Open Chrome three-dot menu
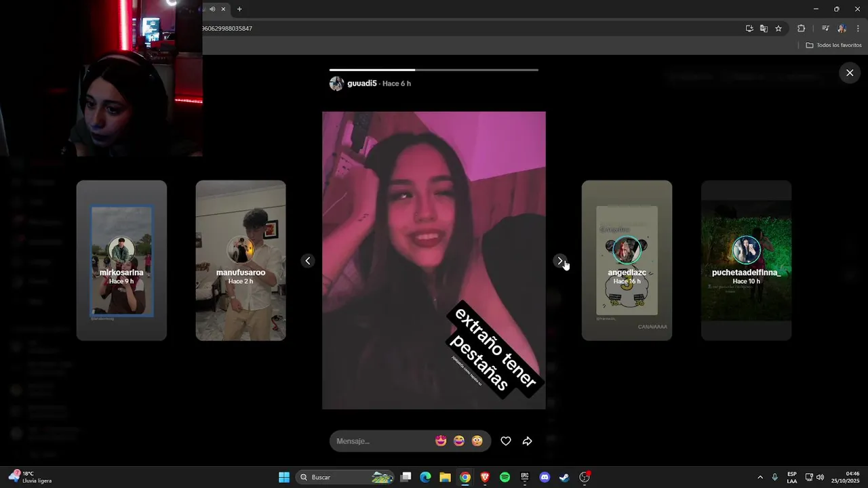 coord(858,28)
